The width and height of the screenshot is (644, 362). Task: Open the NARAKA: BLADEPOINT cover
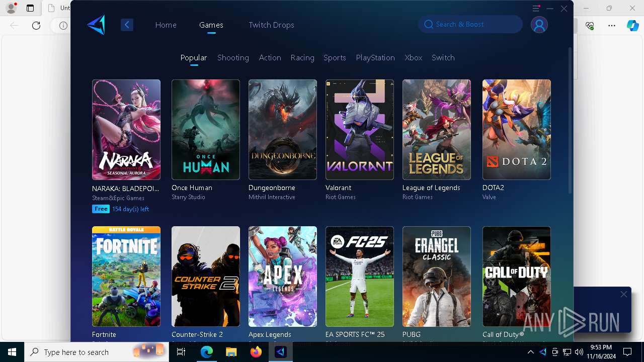click(126, 130)
